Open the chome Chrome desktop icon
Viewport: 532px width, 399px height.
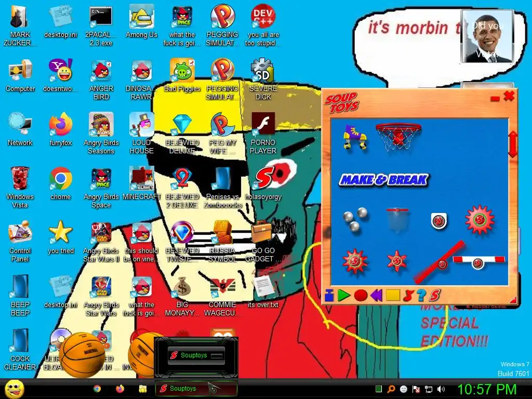pos(60,183)
